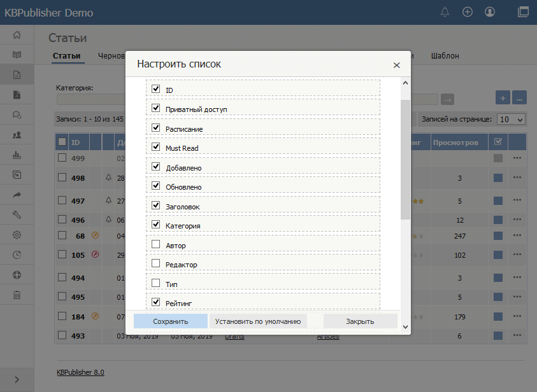
Task: Click the blue status square in row 498
Action: (498, 178)
